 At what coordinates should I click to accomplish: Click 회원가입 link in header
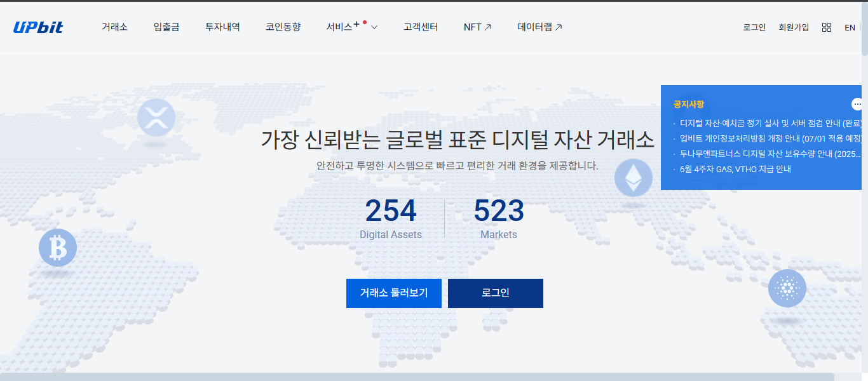(794, 27)
